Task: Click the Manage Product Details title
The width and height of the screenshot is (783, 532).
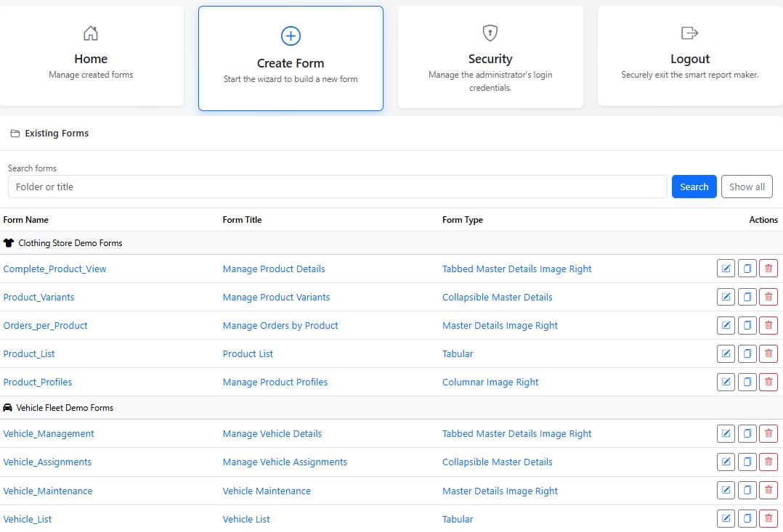Action: [274, 269]
